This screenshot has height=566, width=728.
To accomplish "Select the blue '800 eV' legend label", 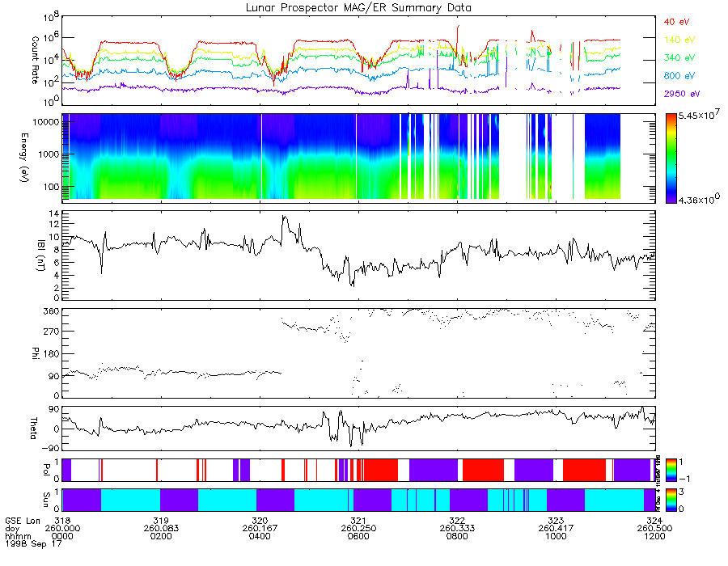I will 679,76.
